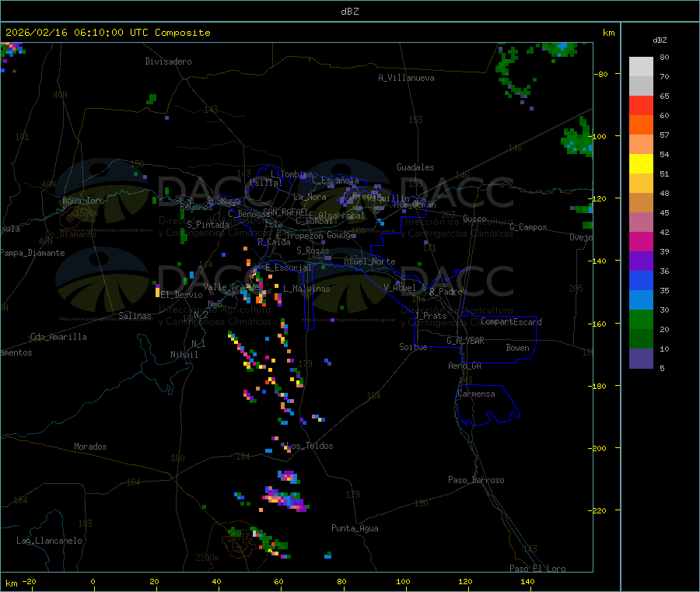
Task: Select the Carmensa district label
Action: pos(476,394)
